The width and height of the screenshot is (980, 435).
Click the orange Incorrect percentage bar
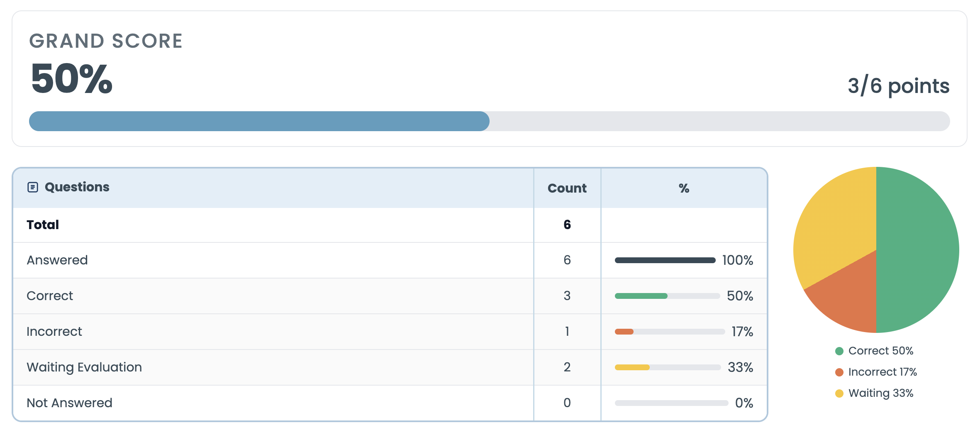[x=624, y=332]
